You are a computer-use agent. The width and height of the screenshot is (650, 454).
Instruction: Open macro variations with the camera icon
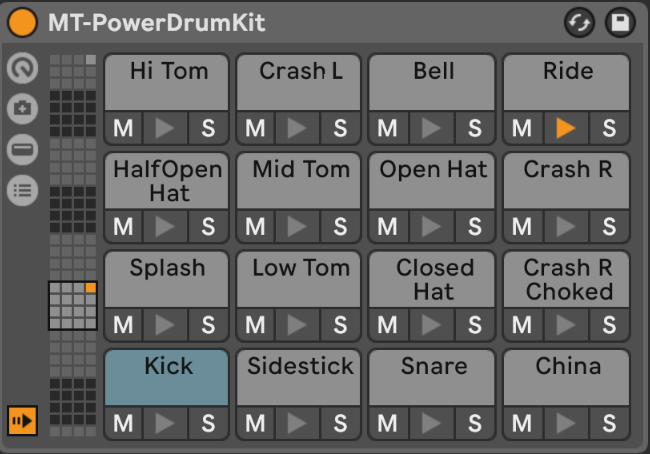point(22,109)
